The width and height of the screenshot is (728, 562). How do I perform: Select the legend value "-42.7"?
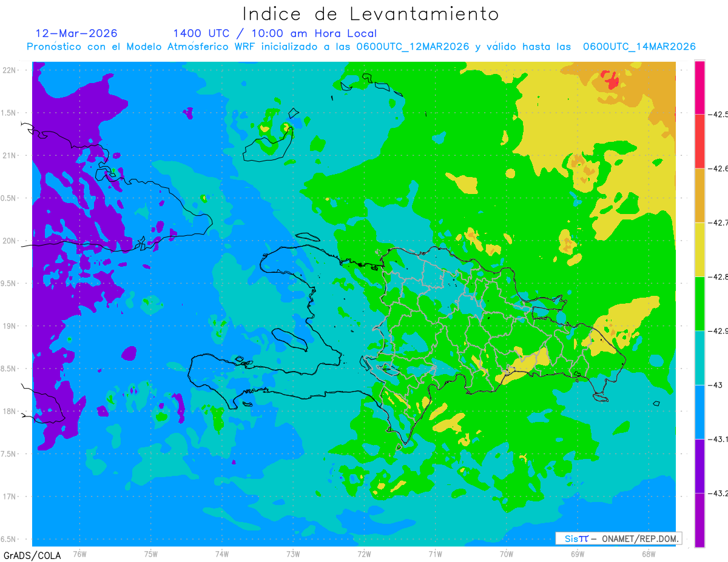717,222
